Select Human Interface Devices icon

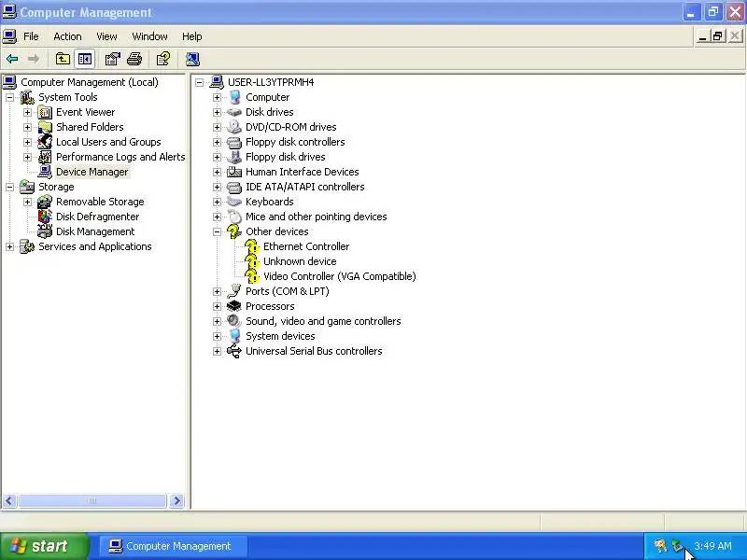(x=234, y=172)
